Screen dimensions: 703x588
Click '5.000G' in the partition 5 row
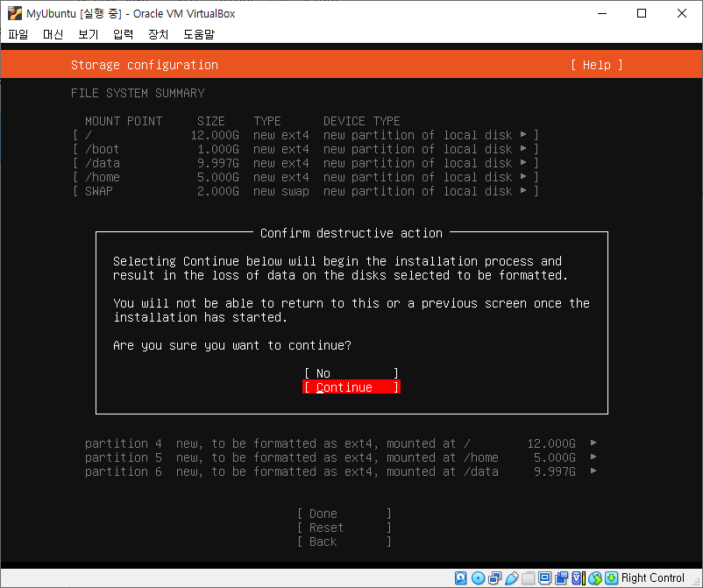555,457
